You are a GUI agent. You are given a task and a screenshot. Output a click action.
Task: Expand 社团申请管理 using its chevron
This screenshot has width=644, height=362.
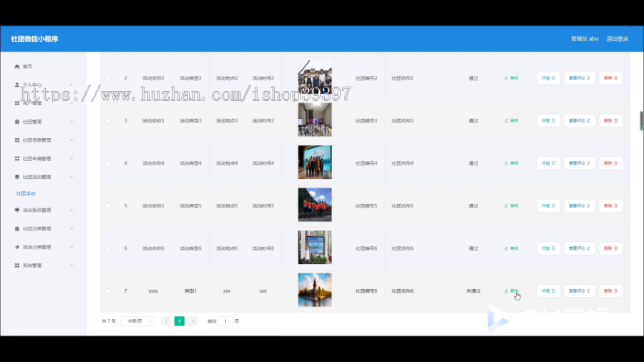(x=72, y=159)
